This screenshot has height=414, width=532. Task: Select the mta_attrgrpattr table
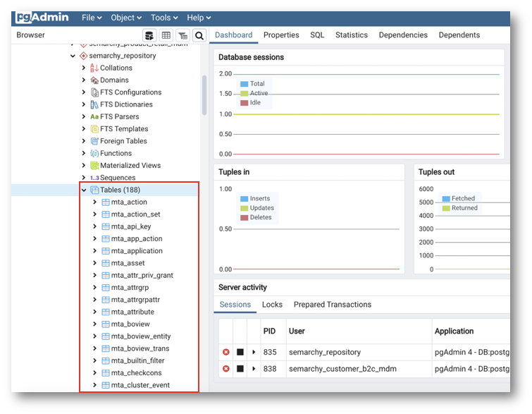pyautogui.click(x=135, y=300)
